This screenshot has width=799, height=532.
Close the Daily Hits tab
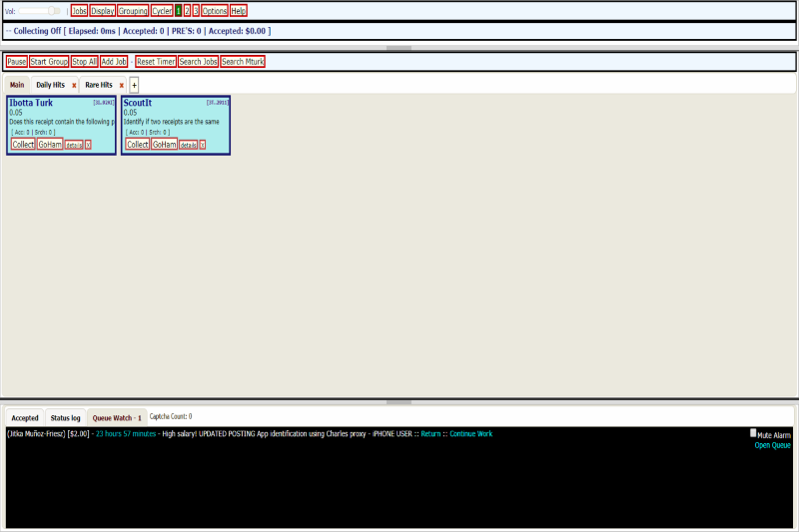[74, 86]
